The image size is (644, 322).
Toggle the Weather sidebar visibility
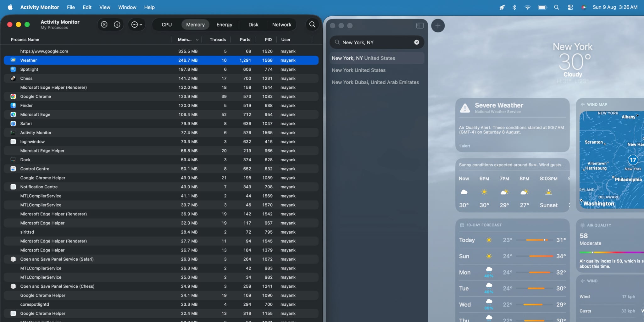click(420, 25)
